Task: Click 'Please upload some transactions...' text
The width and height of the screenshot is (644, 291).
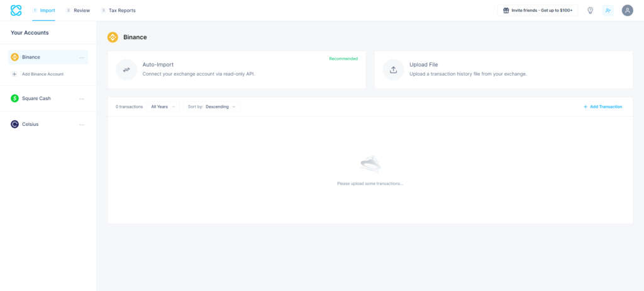Action: [370, 183]
